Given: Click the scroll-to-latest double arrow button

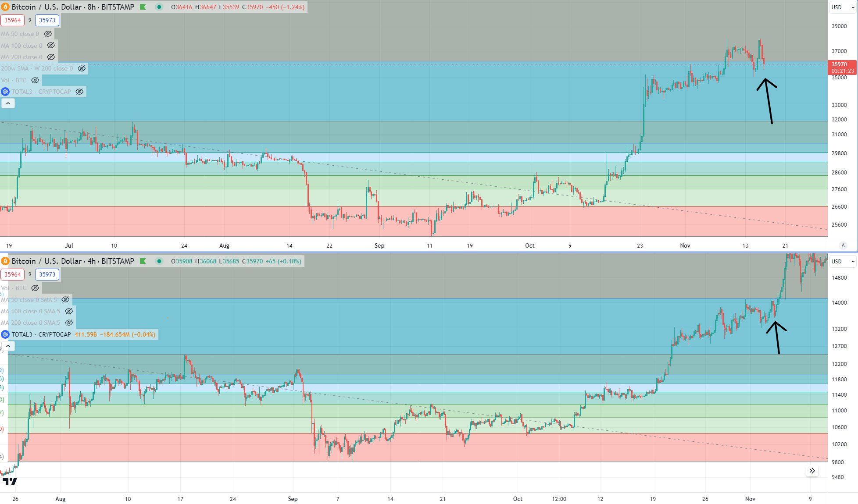Looking at the screenshot, I should (812, 471).
